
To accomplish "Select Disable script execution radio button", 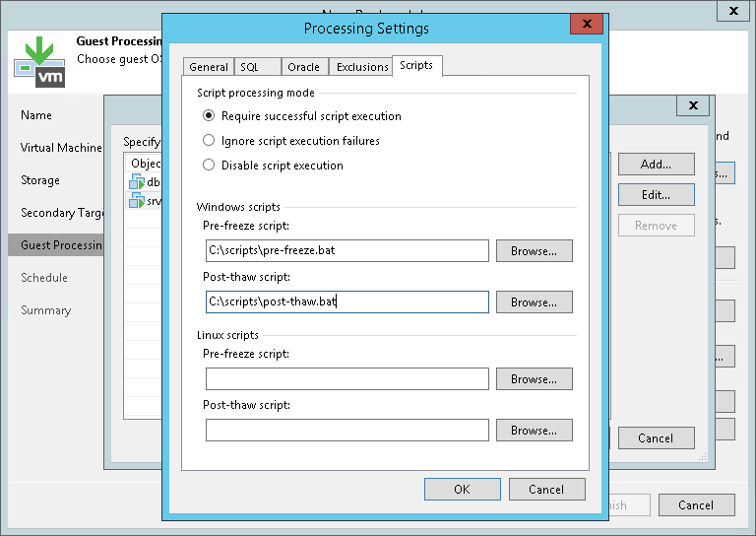I will pos(209,166).
